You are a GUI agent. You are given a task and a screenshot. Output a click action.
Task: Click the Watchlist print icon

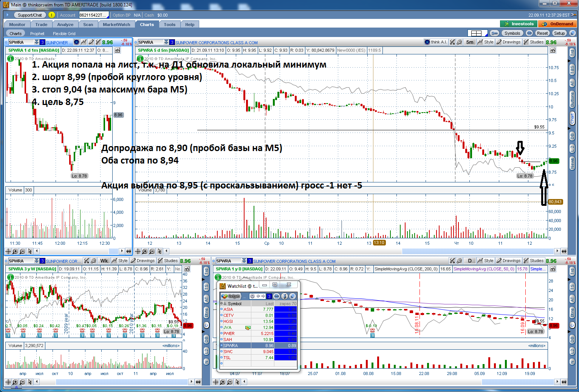click(276, 296)
